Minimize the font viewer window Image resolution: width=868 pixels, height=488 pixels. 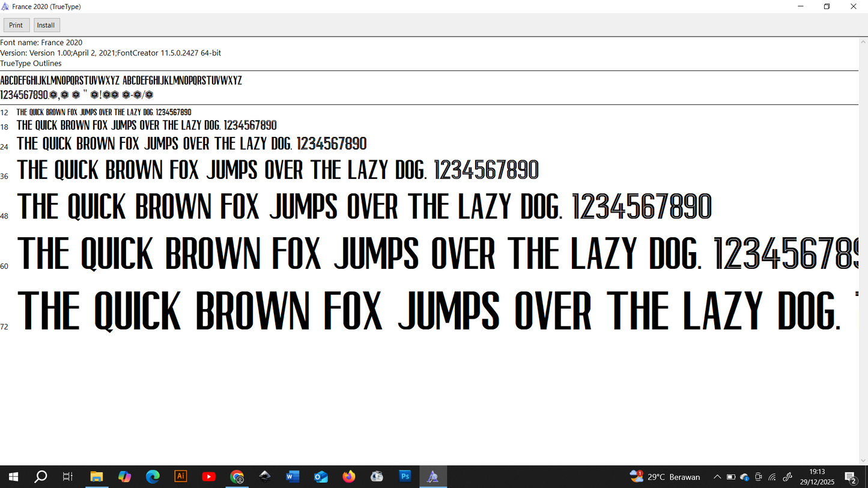pyautogui.click(x=801, y=7)
